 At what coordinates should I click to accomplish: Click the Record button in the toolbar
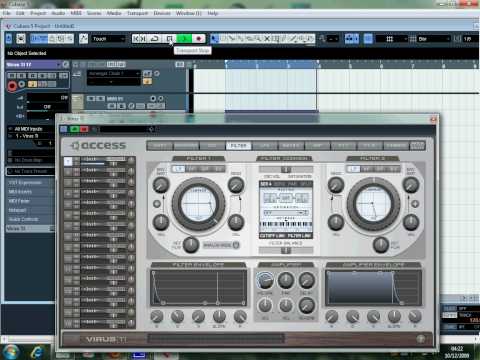pos(199,39)
